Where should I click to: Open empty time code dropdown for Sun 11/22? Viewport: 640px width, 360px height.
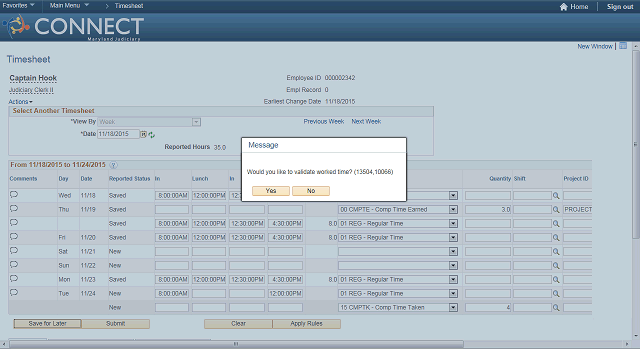tap(453, 265)
